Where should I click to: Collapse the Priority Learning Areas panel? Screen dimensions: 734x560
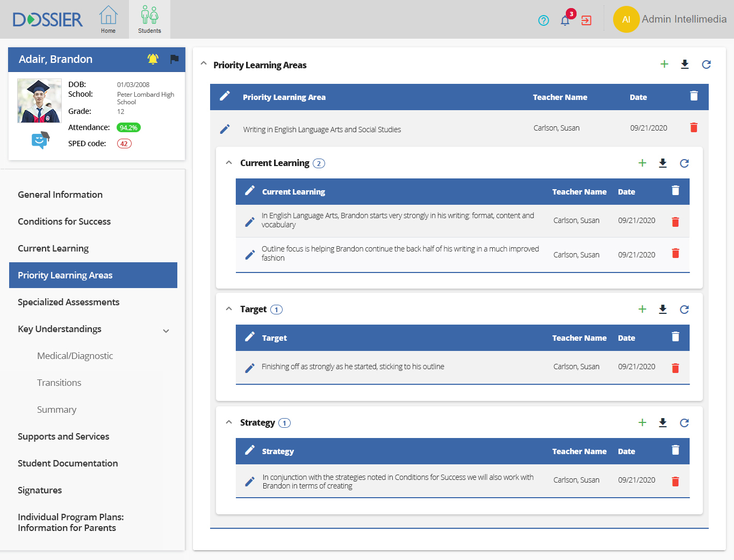tap(204, 63)
